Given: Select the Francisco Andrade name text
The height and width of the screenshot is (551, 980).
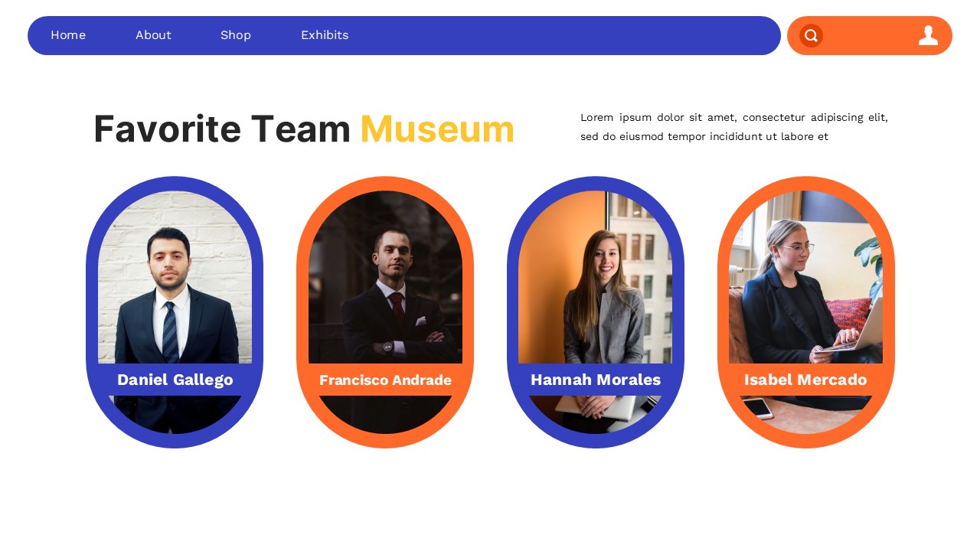Looking at the screenshot, I should (385, 380).
